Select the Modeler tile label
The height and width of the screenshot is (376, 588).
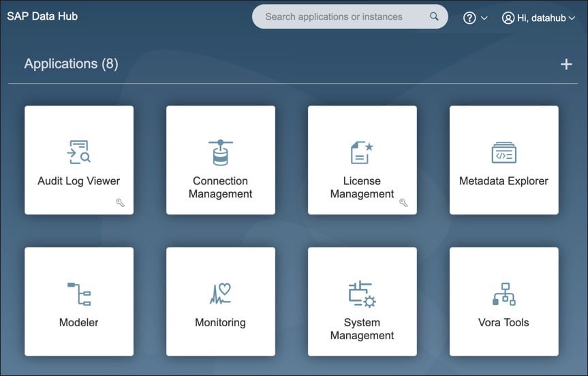[x=79, y=322]
